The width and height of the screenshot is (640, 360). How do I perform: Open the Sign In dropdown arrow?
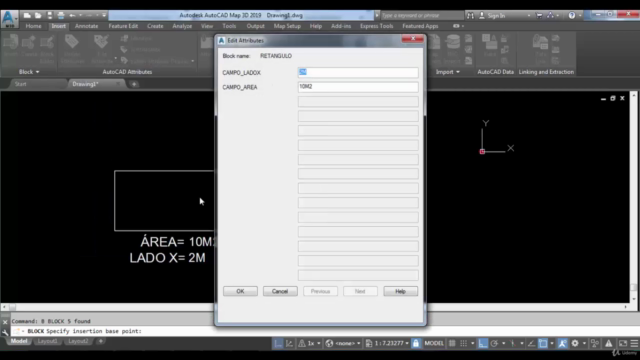pyautogui.click(x=529, y=16)
